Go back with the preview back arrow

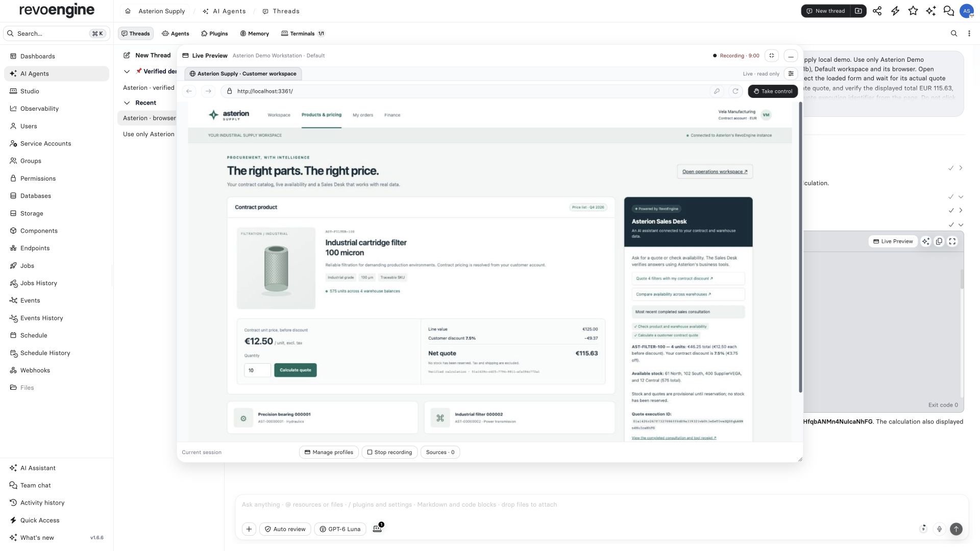click(x=189, y=91)
